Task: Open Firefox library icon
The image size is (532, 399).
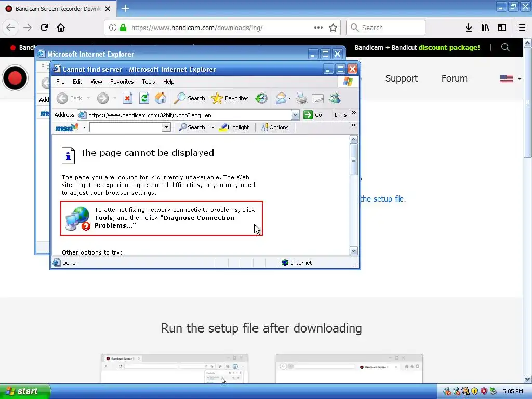Action: (485, 28)
